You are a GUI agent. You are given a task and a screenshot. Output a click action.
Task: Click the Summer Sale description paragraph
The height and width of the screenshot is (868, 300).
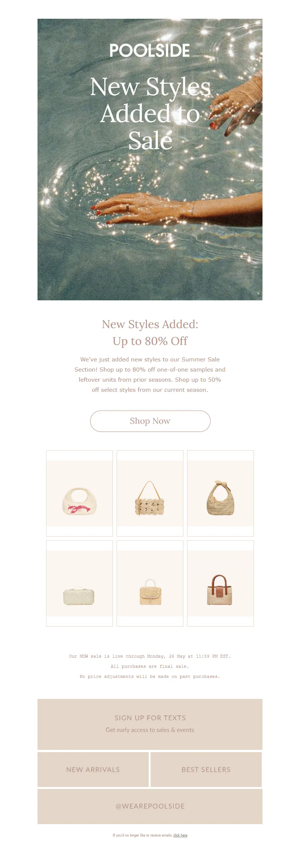(x=150, y=375)
